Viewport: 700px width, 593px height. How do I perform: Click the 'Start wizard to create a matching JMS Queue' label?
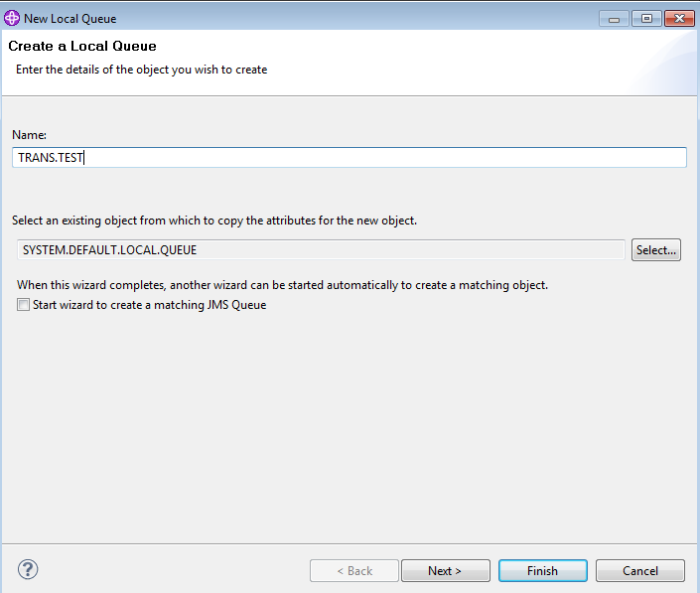149,306
